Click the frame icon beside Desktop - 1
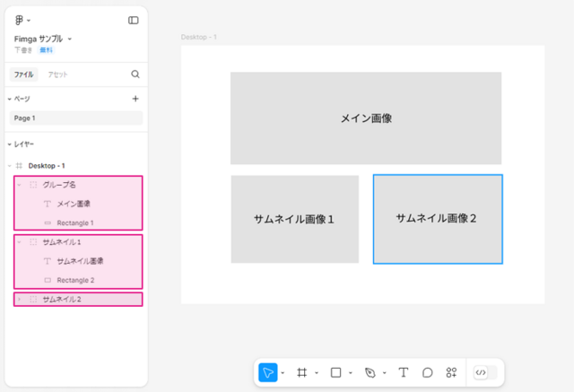This screenshot has width=574, height=392. [19, 166]
